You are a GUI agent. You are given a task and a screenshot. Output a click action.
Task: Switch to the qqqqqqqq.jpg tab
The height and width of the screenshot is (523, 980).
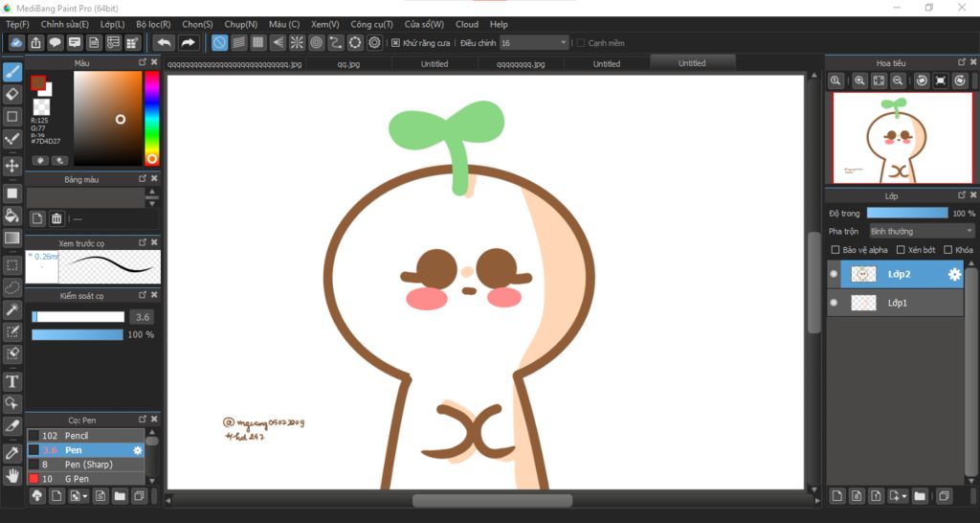tap(521, 64)
